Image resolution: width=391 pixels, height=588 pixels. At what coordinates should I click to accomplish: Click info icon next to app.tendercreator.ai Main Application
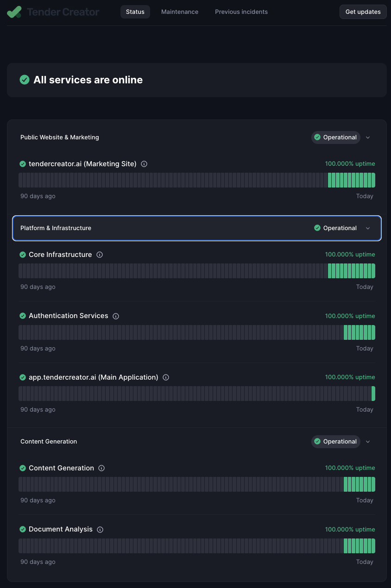click(166, 377)
